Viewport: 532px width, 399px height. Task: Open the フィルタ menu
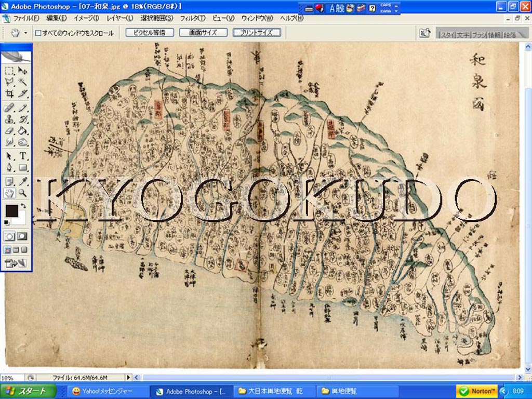tap(192, 18)
